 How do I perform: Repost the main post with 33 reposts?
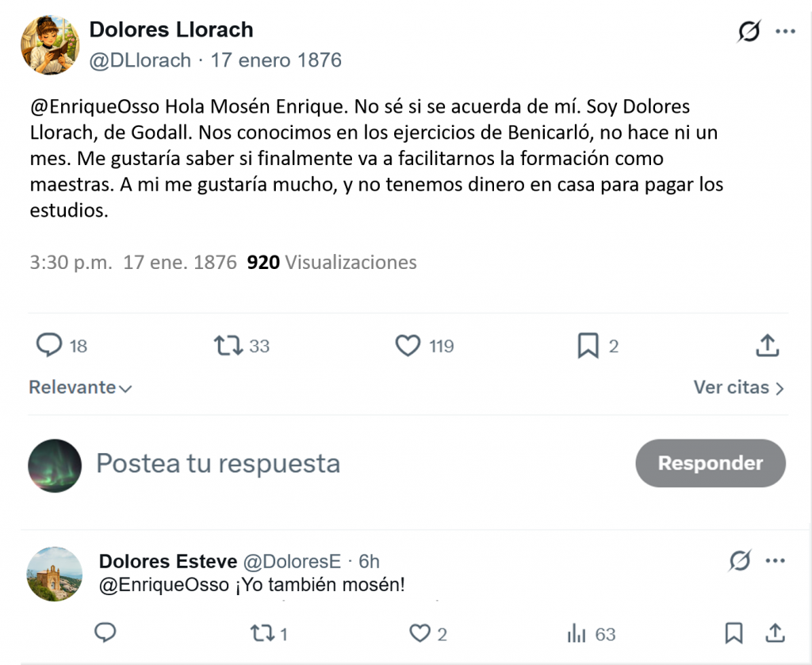click(228, 346)
